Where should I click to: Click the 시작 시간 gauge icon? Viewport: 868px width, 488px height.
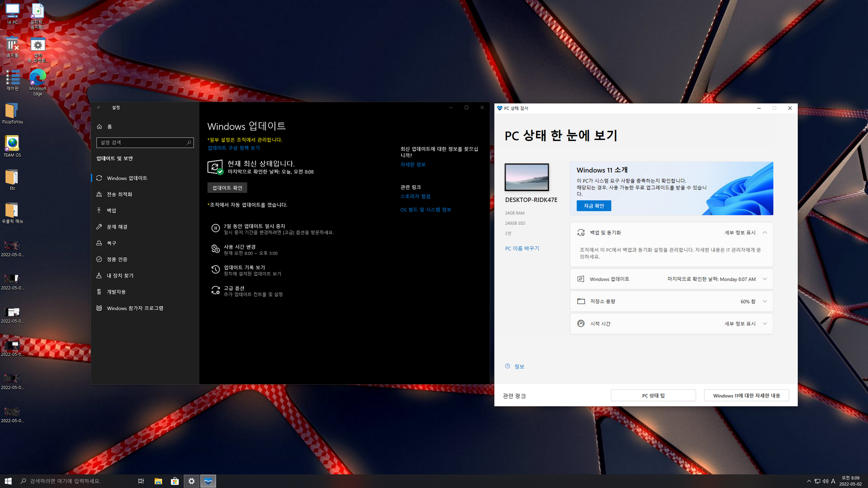(x=581, y=324)
